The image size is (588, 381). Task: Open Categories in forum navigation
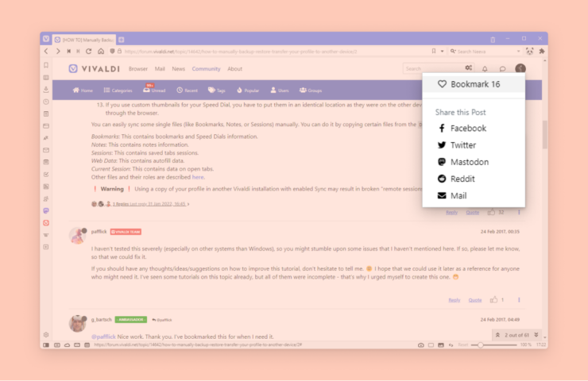(118, 90)
